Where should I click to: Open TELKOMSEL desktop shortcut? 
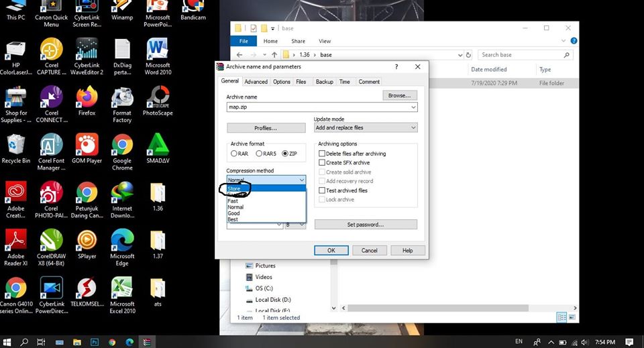(x=87, y=292)
